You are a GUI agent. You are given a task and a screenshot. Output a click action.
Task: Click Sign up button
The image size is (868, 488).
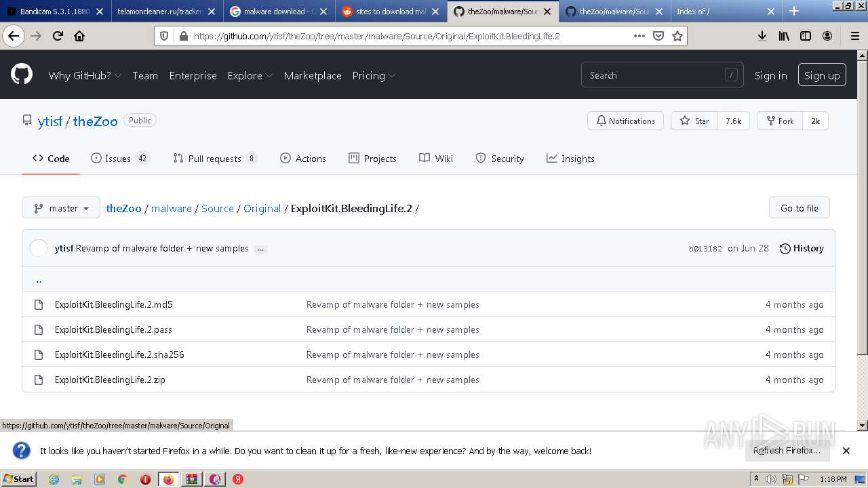pyautogui.click(x=822, y=75)
